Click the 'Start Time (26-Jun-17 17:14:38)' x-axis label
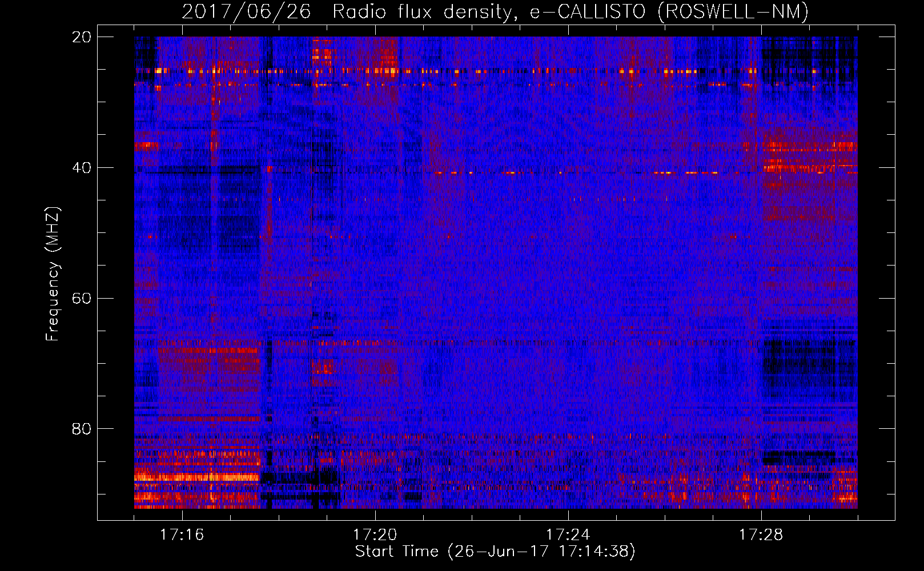This screenshot has width=924, height=571. tap(495, 552)
